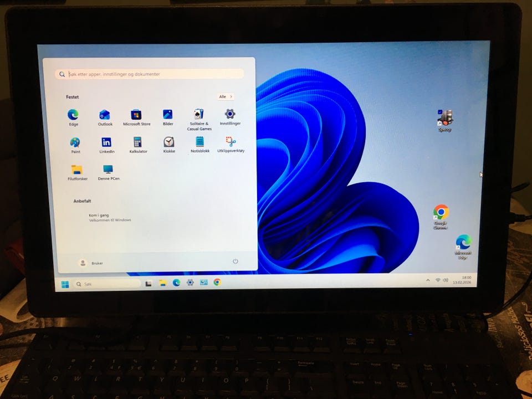532x399 pixels.
Task: Select Google Chrome desktop shortcut
Action: pyautogui.click(x=441, y=217)
